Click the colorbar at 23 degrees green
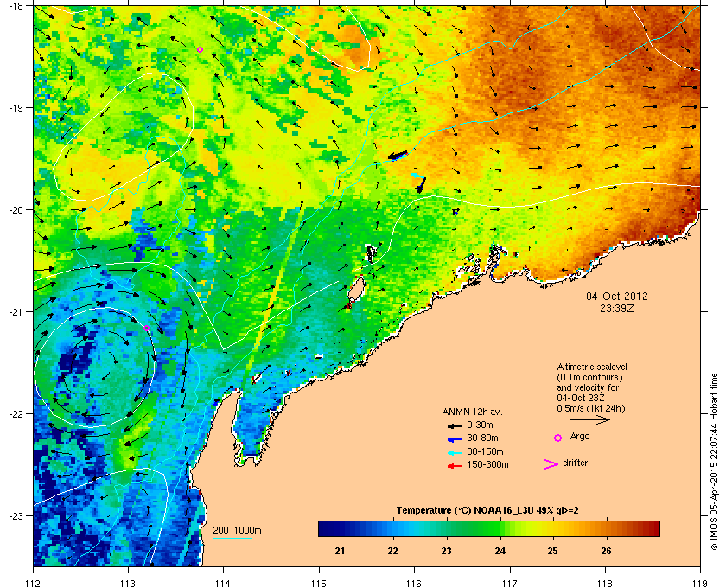Viewport: 726px width, 588px height. click(446, 528)
